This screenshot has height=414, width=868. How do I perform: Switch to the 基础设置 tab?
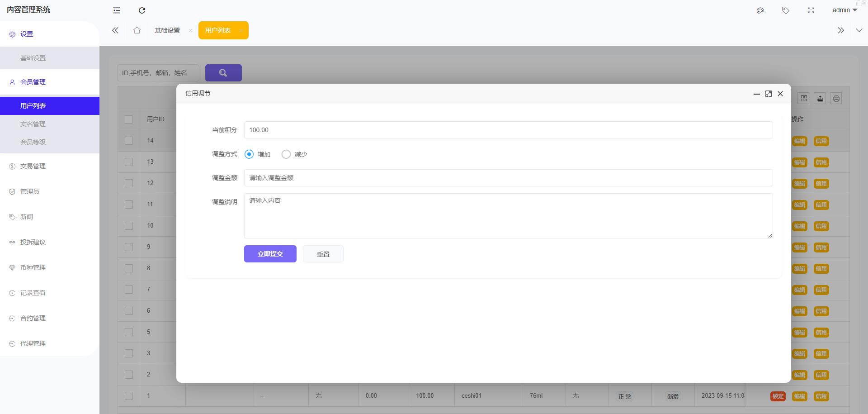pos(167,30)
